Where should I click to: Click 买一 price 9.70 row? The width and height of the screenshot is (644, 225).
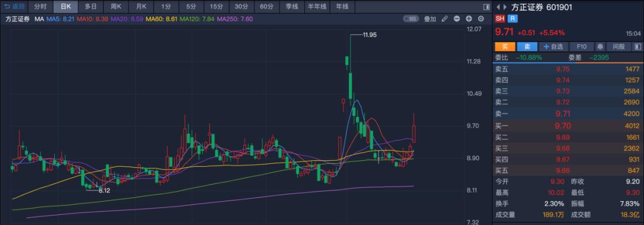pos(568,126)
